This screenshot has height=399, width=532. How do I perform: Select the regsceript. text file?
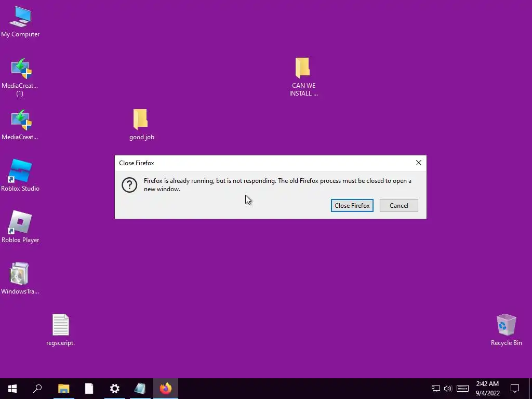coord(60,330)
